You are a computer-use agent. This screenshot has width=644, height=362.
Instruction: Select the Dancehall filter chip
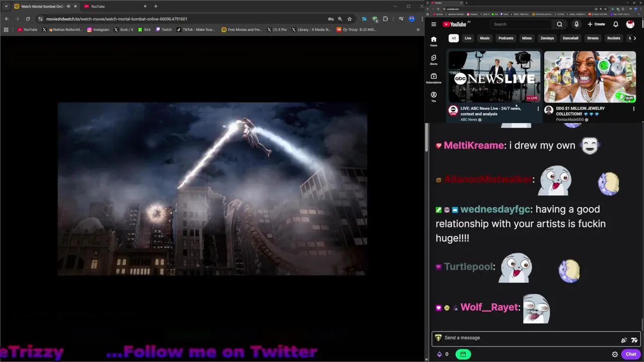pos(571,38)
